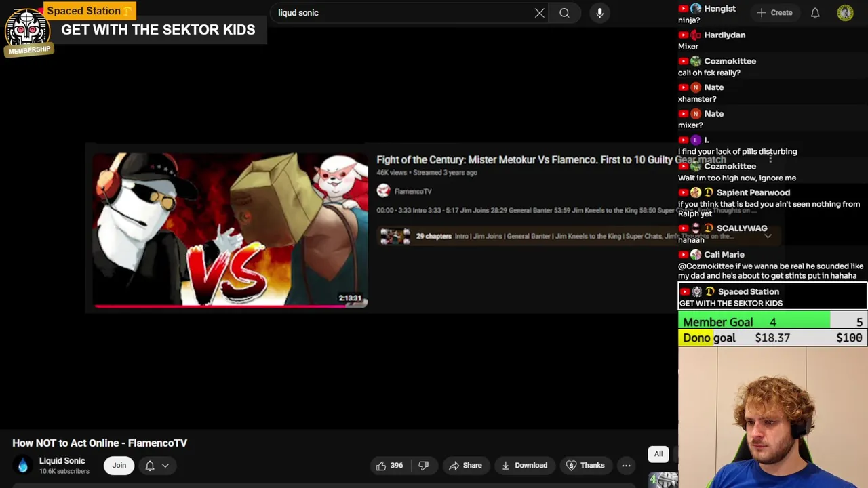Viewport: 868px width, 488px height.
Task: Open Metokur Vs Flamenco video thumbnail
Action: click(231, 230)
